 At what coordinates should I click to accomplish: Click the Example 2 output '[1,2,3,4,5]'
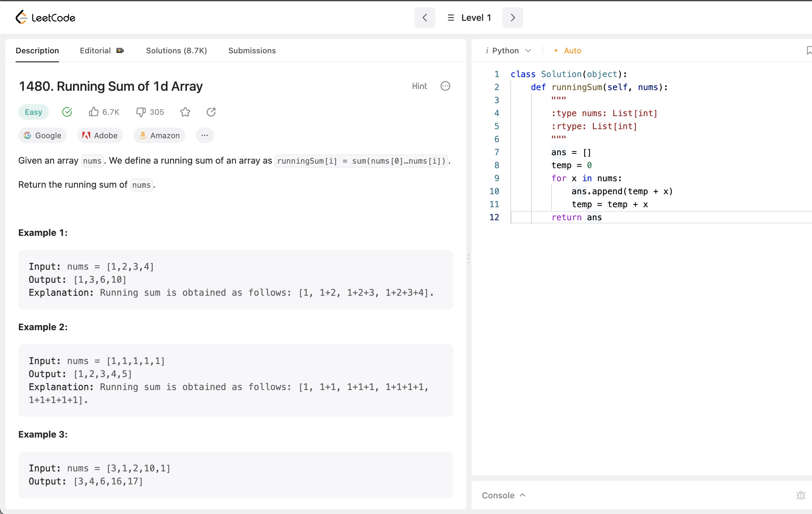pos(103,374)
